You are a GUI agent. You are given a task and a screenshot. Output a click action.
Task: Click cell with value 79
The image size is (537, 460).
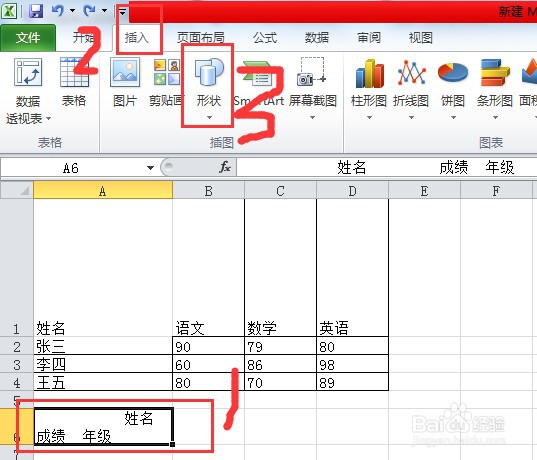(280, 346)
